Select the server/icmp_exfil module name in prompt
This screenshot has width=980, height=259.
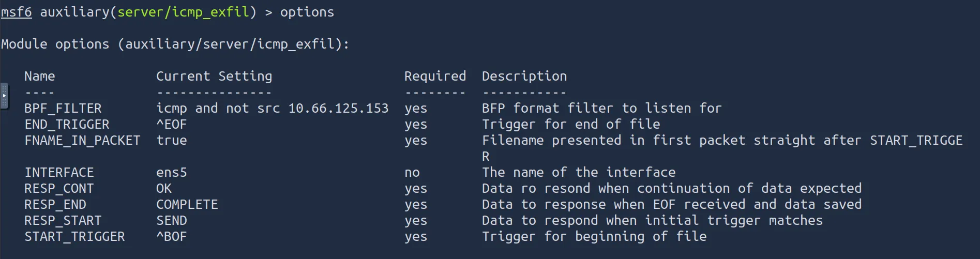point(184,12)
